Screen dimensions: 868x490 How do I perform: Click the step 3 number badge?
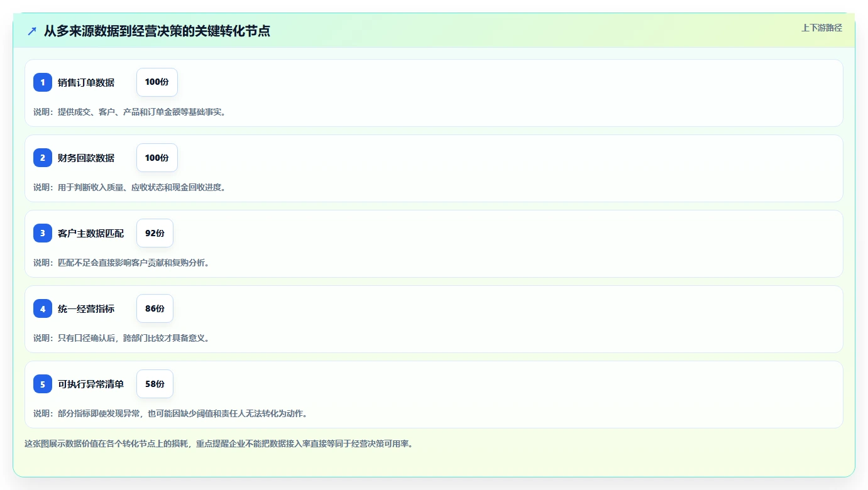[43, 233]
